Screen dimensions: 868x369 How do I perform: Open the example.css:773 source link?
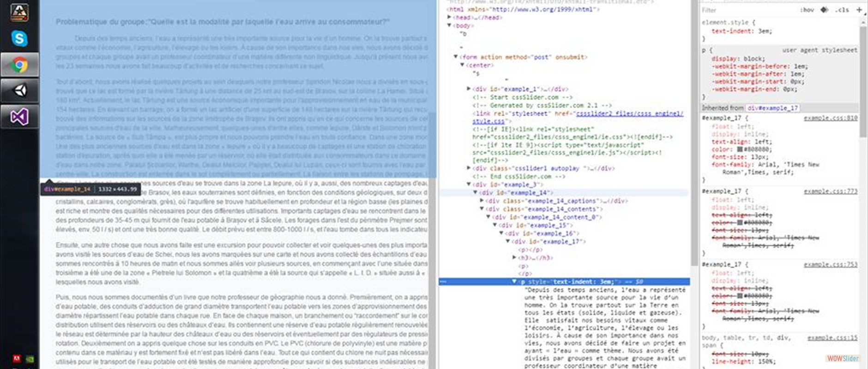[830, 191]
